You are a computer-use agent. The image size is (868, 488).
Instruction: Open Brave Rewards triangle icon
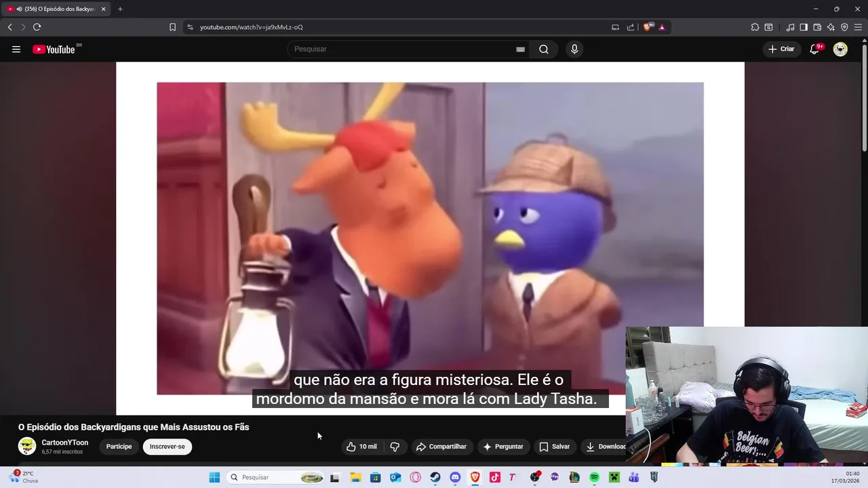pos(662,27)
